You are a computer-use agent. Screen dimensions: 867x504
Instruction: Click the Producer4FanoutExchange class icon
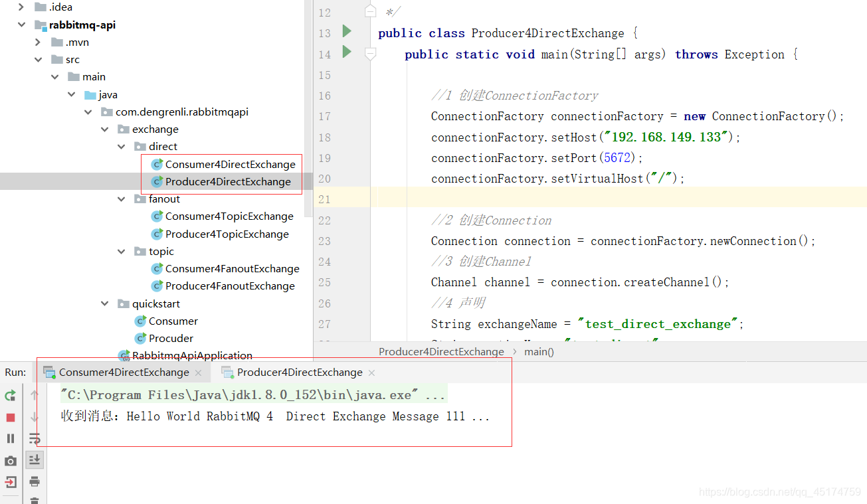[x=157, y=286]
